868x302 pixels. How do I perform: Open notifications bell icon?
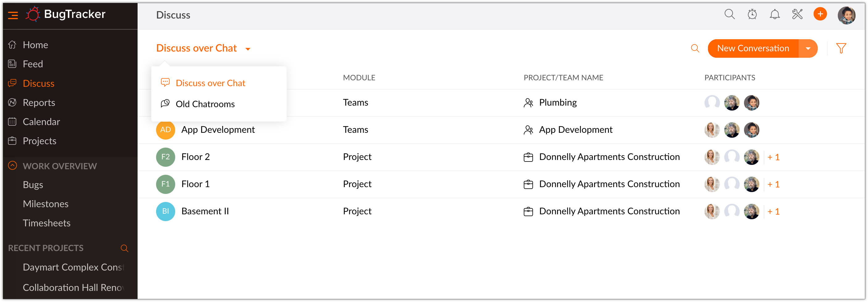tap(775, 15)
